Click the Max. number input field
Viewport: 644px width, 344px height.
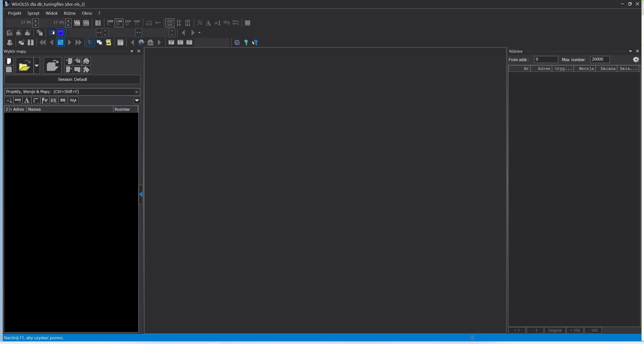pos(600,60)
